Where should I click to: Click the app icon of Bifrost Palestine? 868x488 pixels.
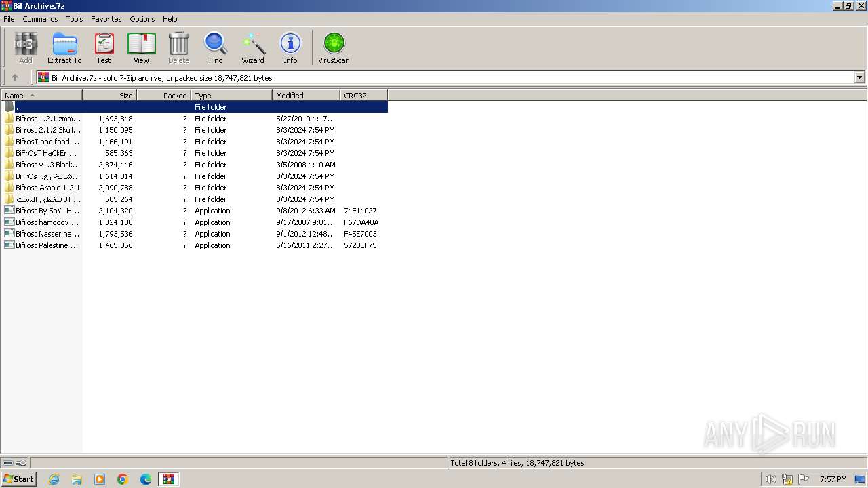9,245
